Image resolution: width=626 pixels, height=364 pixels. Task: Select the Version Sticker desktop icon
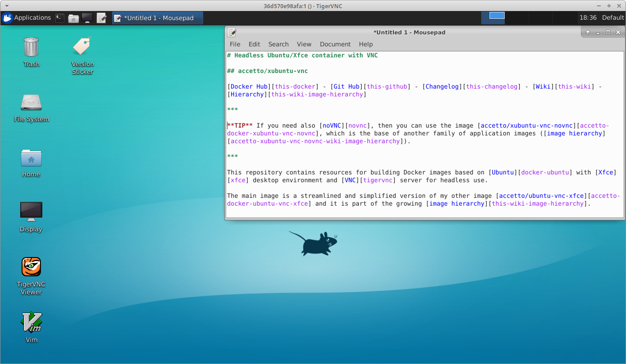(x=83, y=56)
